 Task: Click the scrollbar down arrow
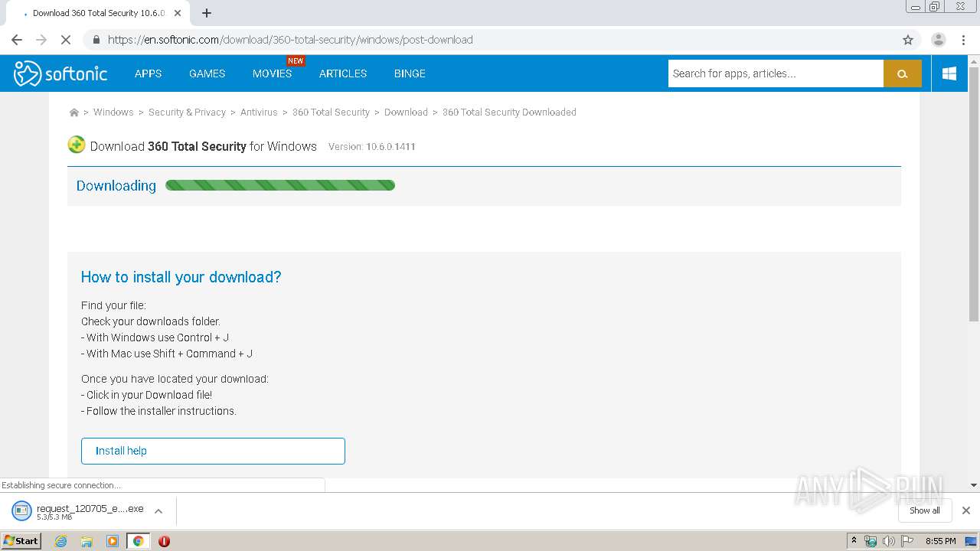[x=974, y=485]
